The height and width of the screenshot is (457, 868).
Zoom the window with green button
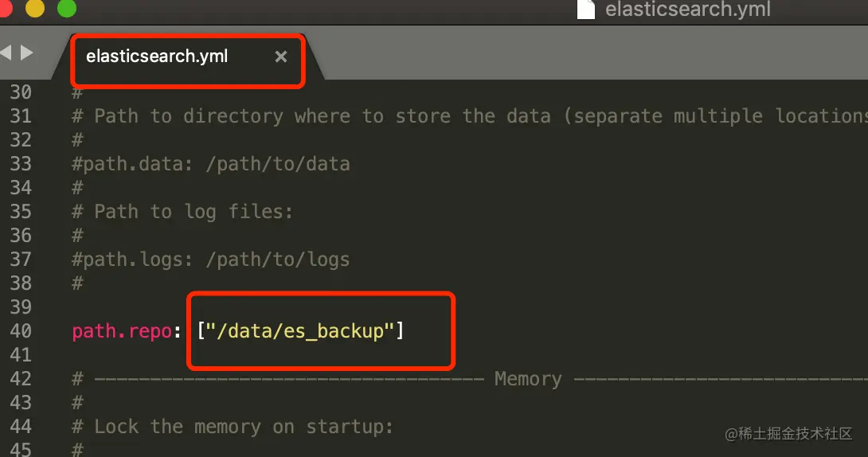pos(67,8)
